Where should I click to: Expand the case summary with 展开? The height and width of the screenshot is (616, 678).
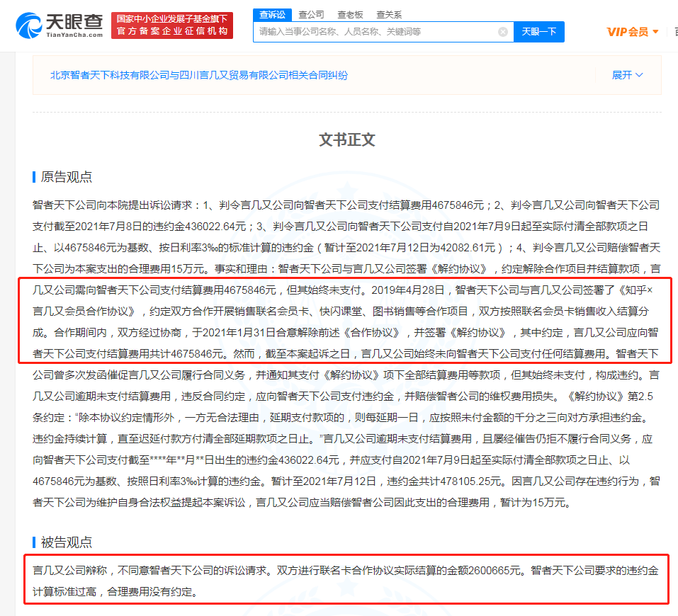tap(628, 75)
